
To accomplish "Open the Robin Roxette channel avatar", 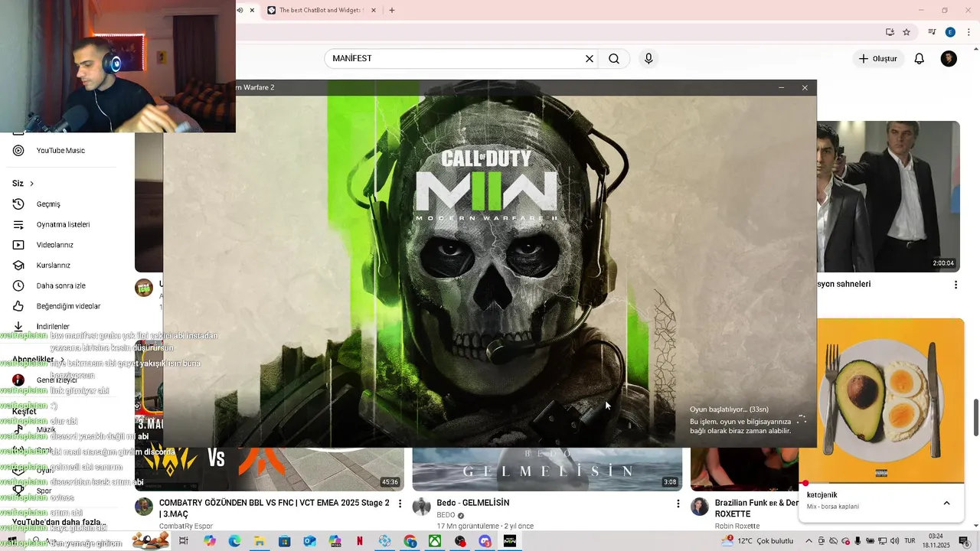I will (x=700, y=507).
